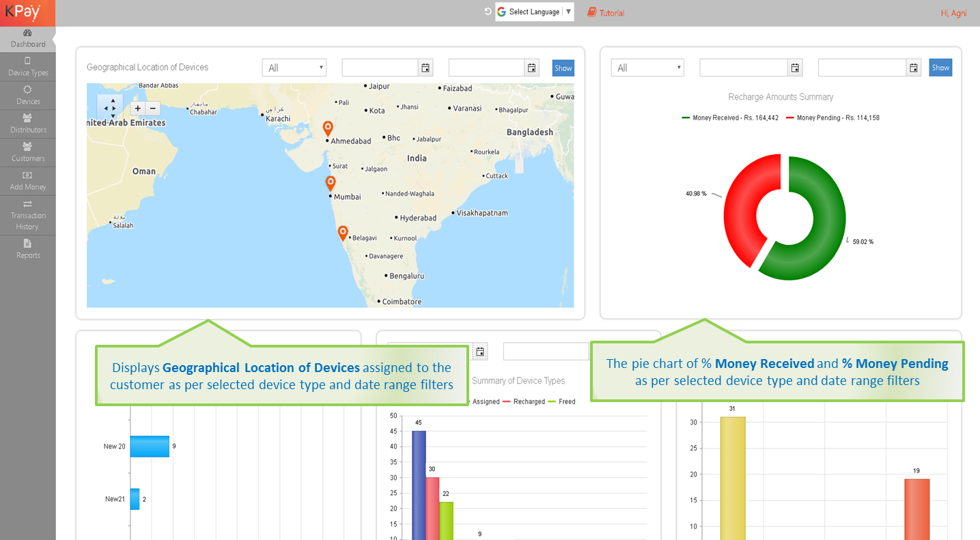Open calendar for the map's first date field
Image resolution: width=980 pixels, height=540 pixels.
425,68
